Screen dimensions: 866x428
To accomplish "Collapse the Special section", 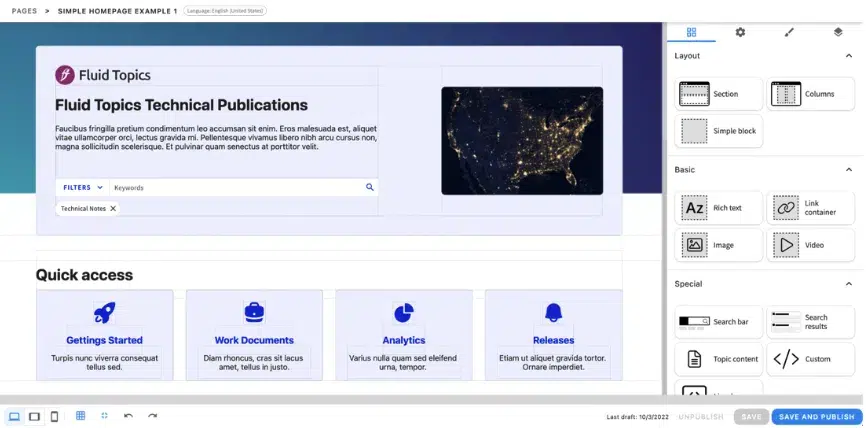I will (x=849, y=284).
